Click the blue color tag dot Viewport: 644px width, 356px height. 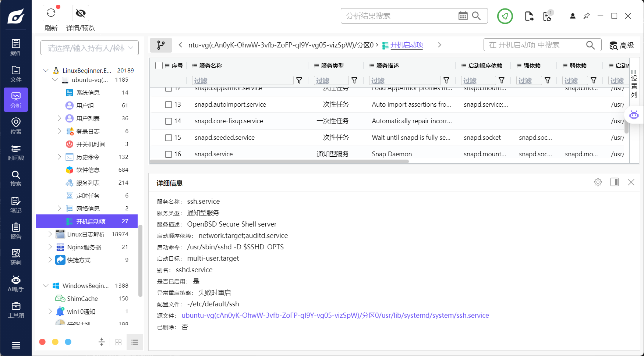tap(68, 342)
